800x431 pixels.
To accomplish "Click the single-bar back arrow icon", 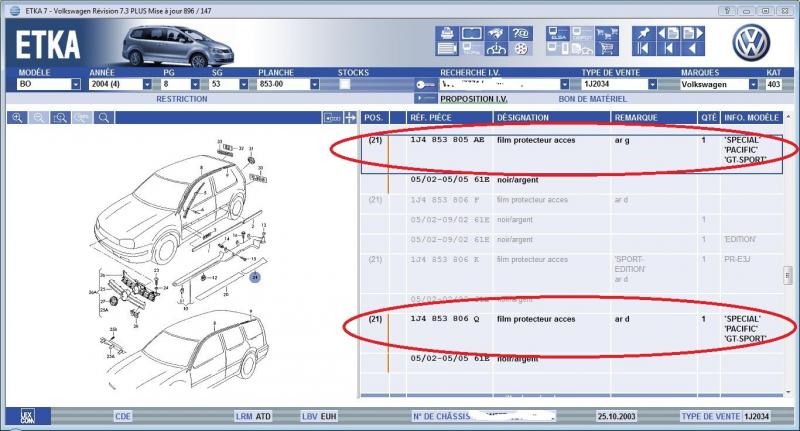I will pyautogui.click(x=668, y=49).
